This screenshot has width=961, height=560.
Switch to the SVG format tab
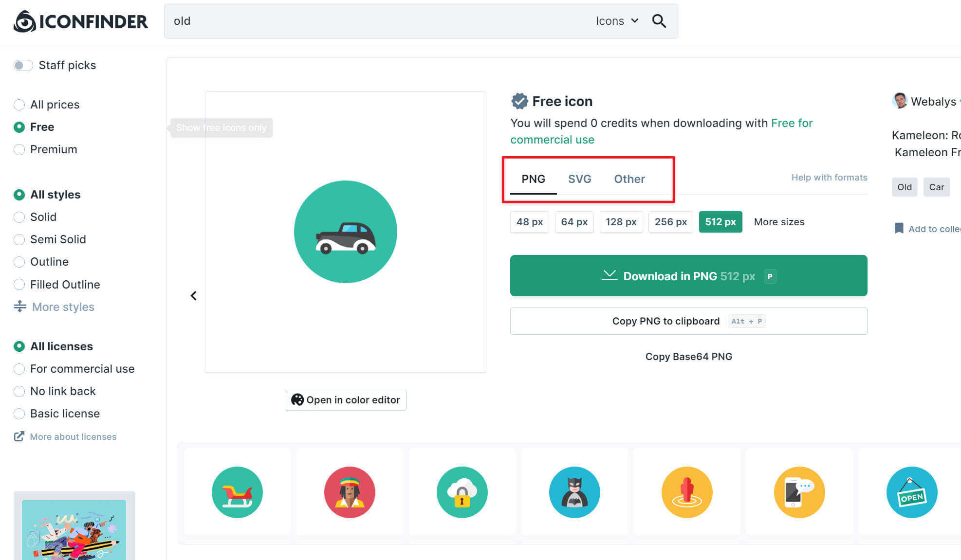(x=579, y=179)
